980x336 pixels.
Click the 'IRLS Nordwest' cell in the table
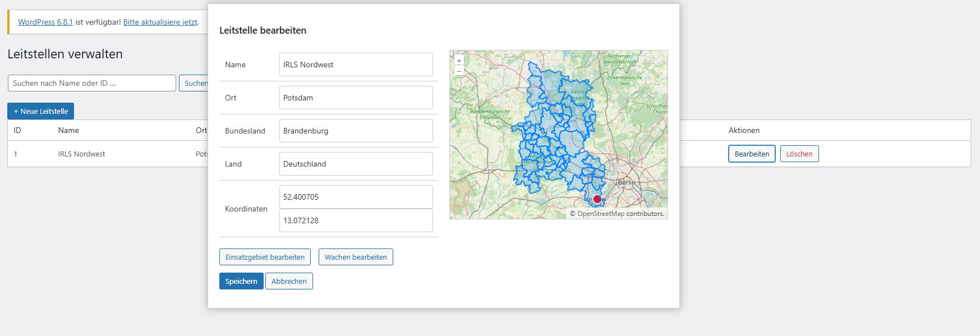click(81, 154)
